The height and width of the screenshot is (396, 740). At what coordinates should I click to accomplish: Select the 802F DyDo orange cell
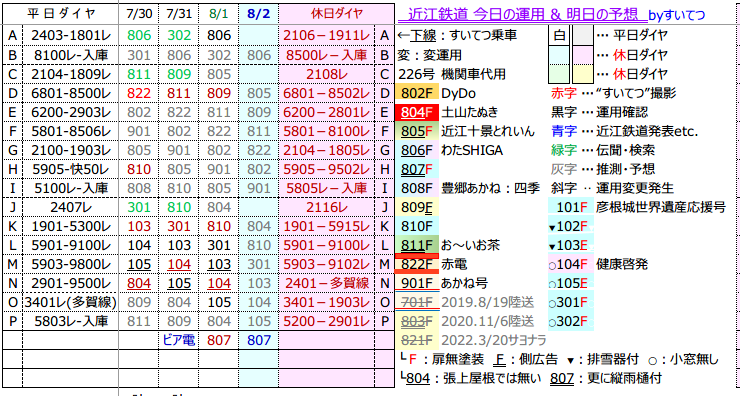(417, 93)
